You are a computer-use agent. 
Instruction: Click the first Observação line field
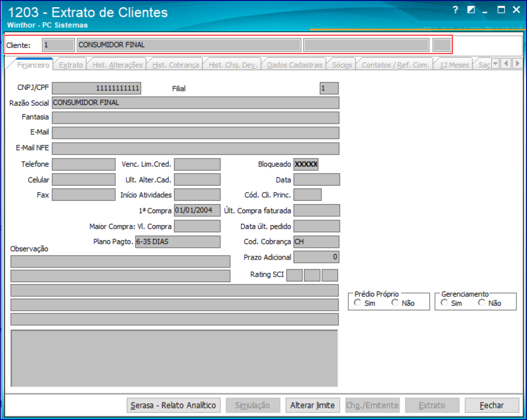click(120, 262)
